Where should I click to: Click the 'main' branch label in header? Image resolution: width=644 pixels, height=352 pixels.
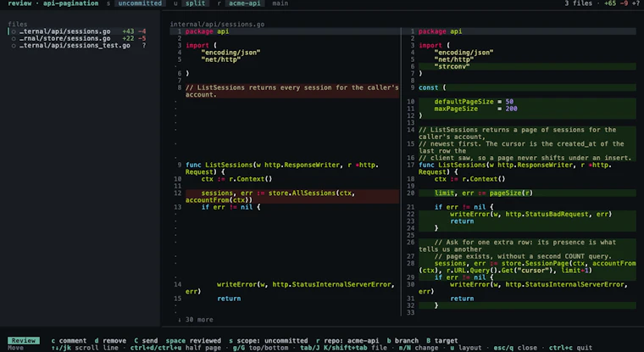[x=280, y=3]
